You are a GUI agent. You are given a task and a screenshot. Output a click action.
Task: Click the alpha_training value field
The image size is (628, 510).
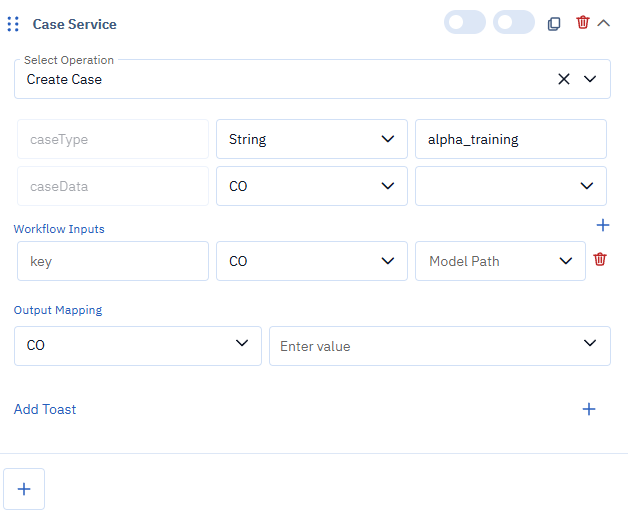tap(510, 139)
